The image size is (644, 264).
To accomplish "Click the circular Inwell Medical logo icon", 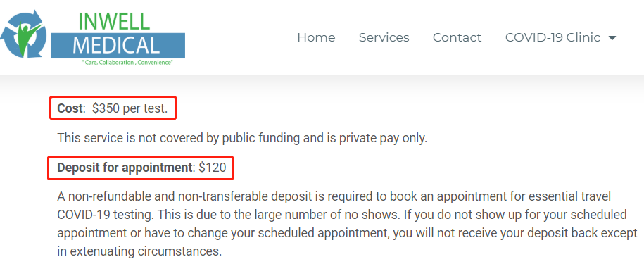I will (x=23, y=36).
